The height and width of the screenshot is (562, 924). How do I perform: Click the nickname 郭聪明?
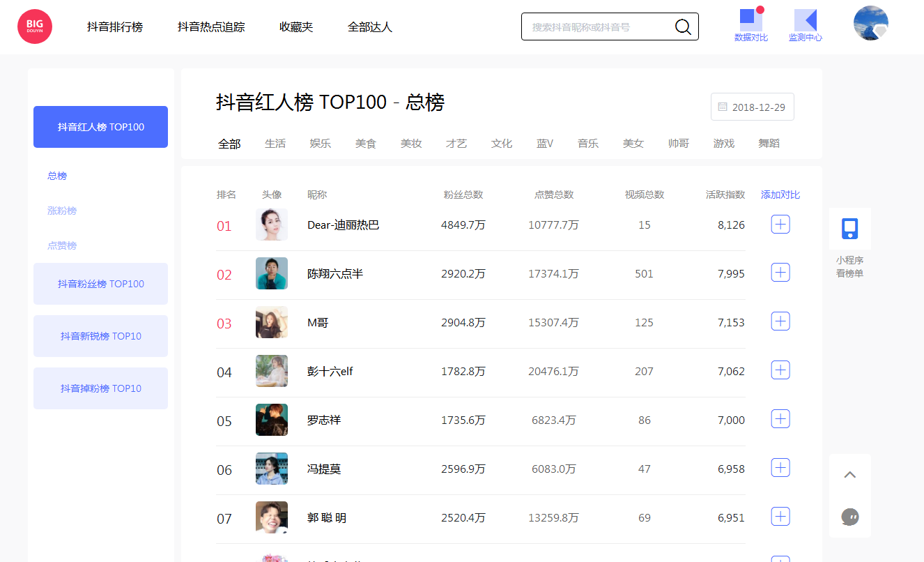click(327, 517)
